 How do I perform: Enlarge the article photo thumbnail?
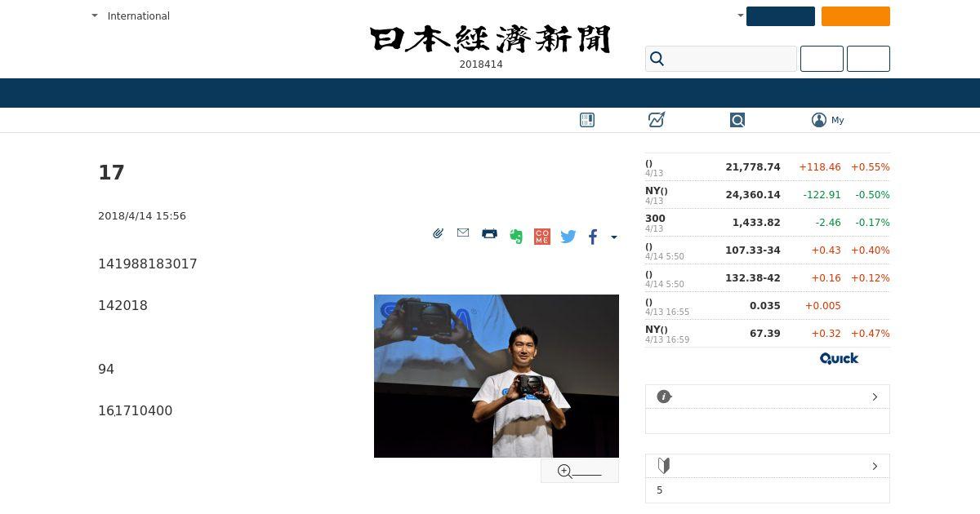[497, 376]
